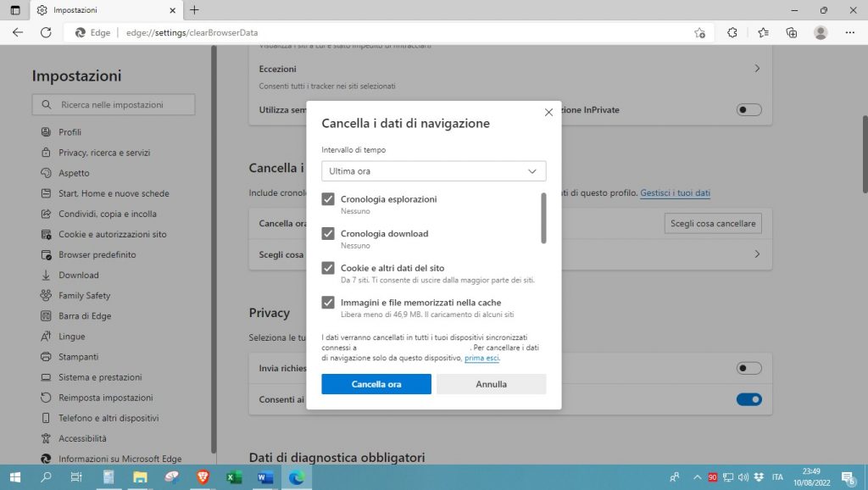Image resolution: width=868 pixels, height=490 pixels.
Task: Expand the Eccezioni section chevron
Action: tap(757, 69)
